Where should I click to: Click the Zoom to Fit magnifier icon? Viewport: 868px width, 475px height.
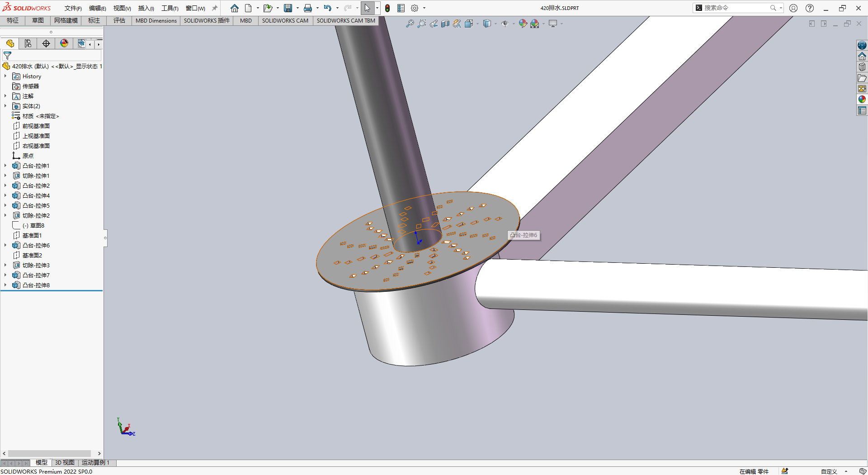(x=410, y=24)
